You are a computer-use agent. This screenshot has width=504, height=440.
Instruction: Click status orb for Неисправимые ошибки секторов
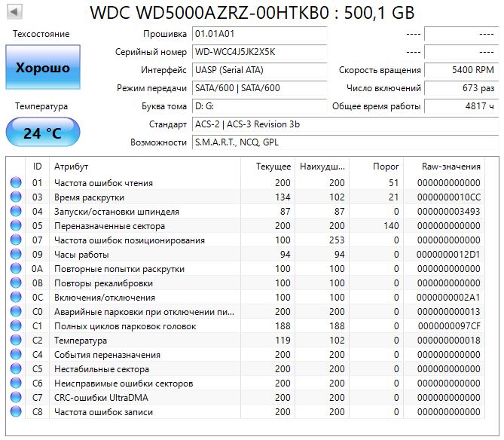16,383
